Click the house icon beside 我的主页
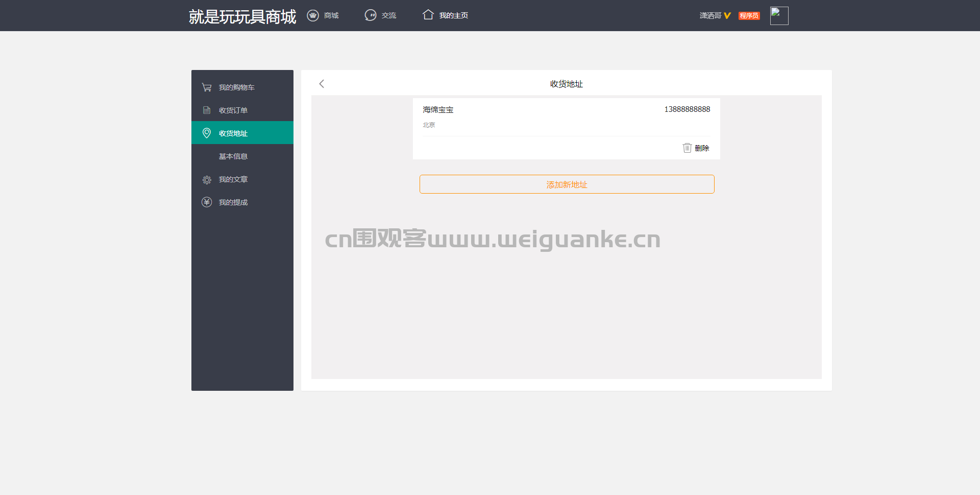Image resolution: width=980 pixels, height=495 pixels. point(428,15)
